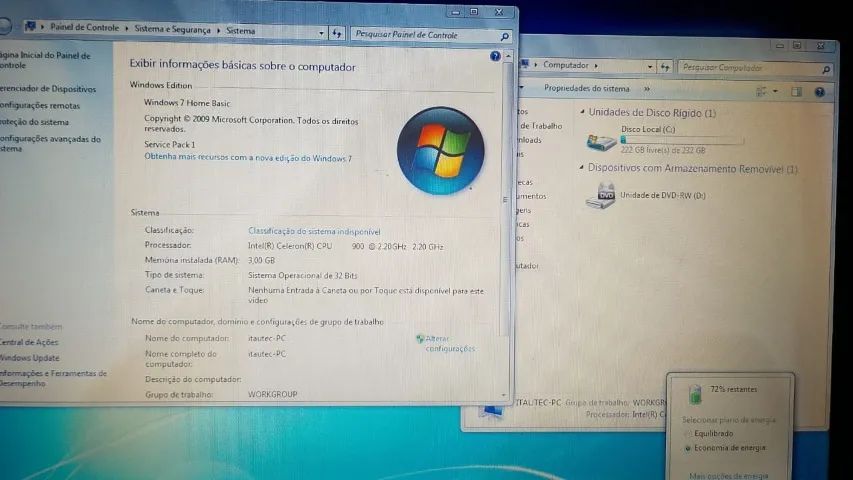Click refresh button in Computador address bar
853x480 pixels.
point(665,67)
